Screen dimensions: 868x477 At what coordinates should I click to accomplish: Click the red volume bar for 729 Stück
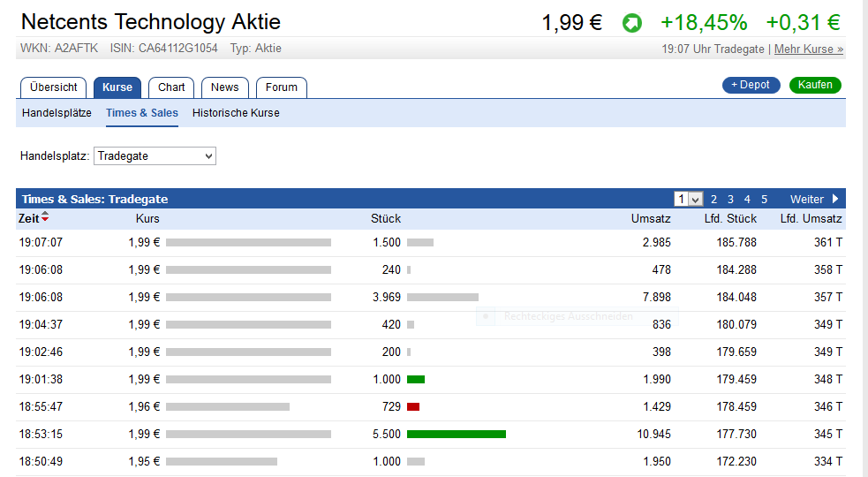413,407
